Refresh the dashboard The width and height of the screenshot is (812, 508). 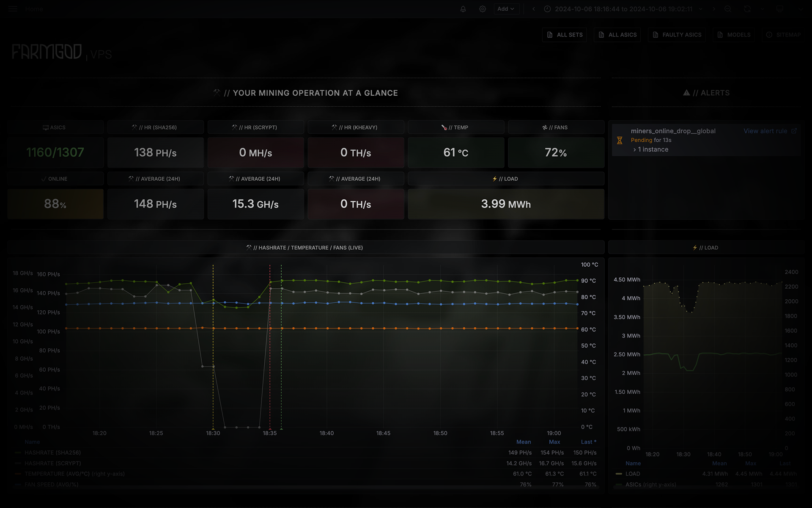click(x=747, y=9)
